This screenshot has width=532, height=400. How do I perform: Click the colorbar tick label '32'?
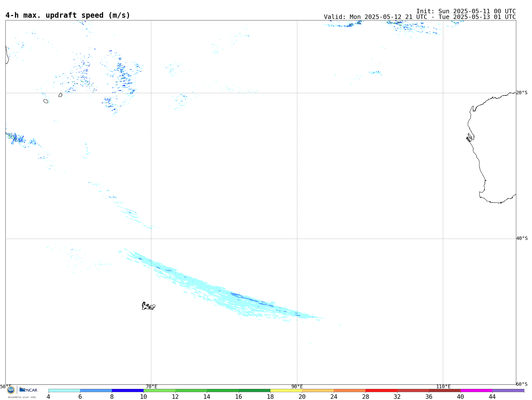[x=397, y=397]
